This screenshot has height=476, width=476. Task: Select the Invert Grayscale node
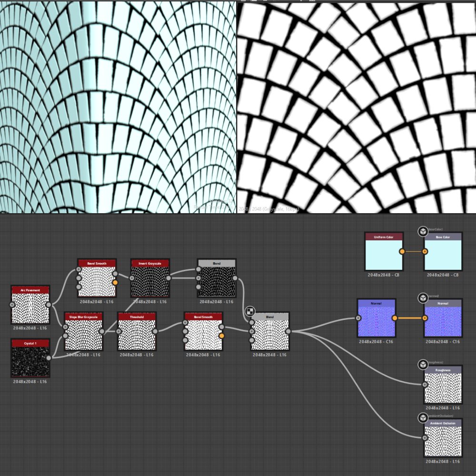tap(150, 278)
